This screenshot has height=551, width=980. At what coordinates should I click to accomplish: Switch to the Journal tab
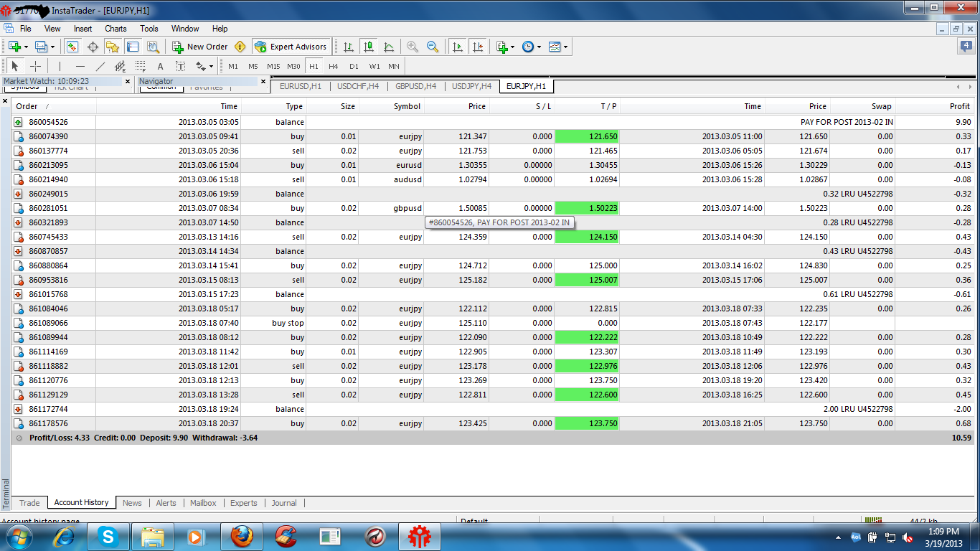click(x=284, y=503)
